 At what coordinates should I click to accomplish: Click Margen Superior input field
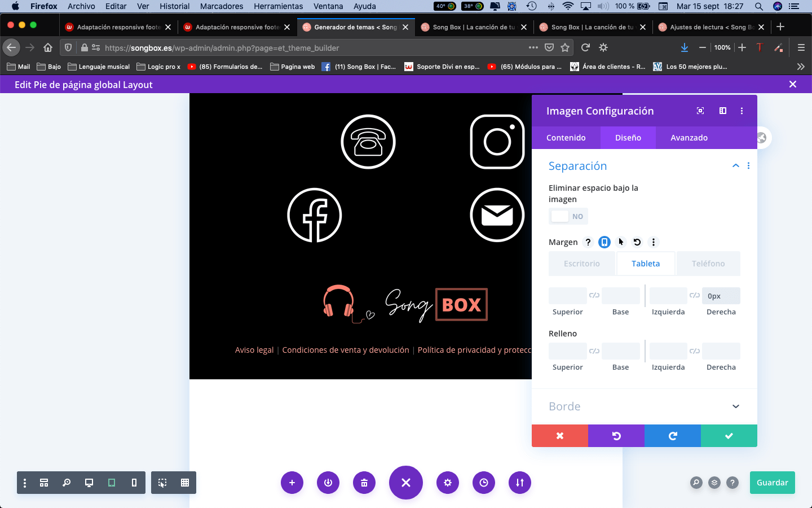(568, 296)
